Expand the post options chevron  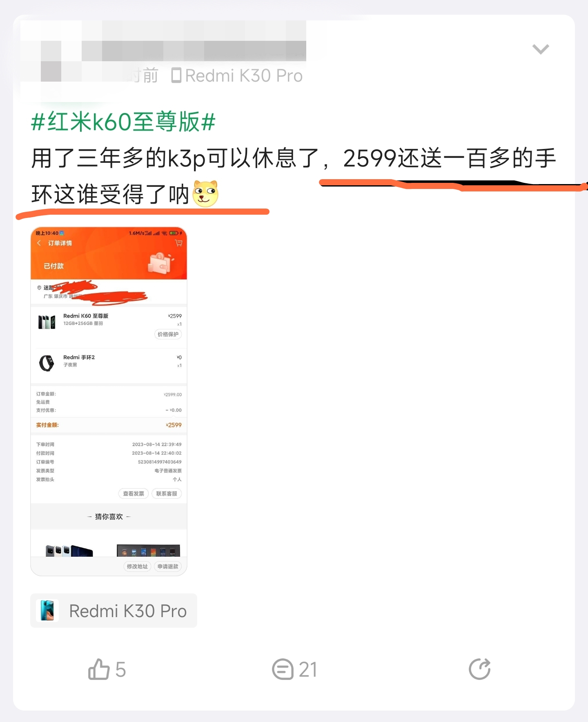(541, 49)
